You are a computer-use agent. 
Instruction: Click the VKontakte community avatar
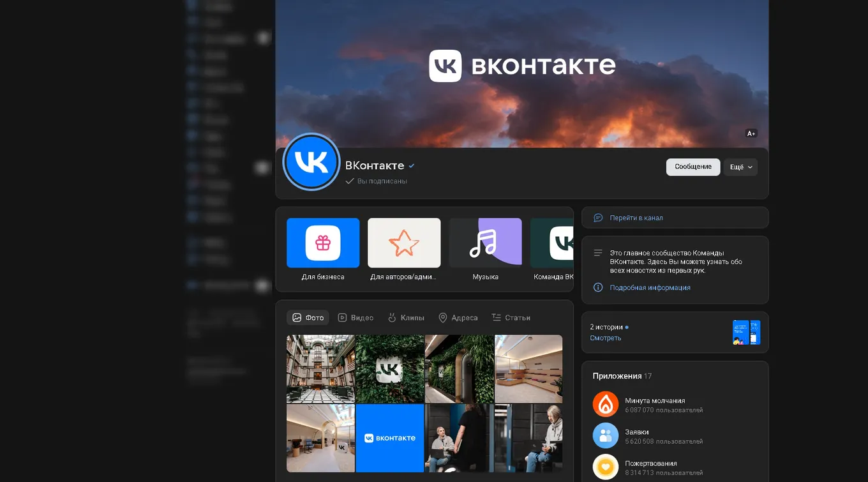pyautogui.click(x=311, y=162)
